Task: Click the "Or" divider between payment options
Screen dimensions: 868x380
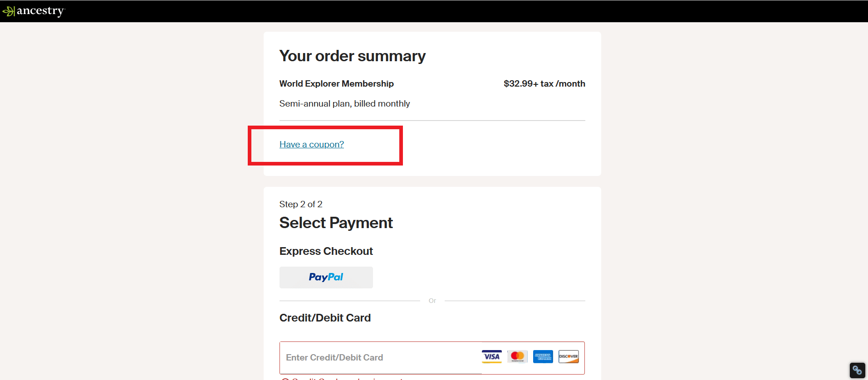Action: pyautogui.click(x=432, y=301)
